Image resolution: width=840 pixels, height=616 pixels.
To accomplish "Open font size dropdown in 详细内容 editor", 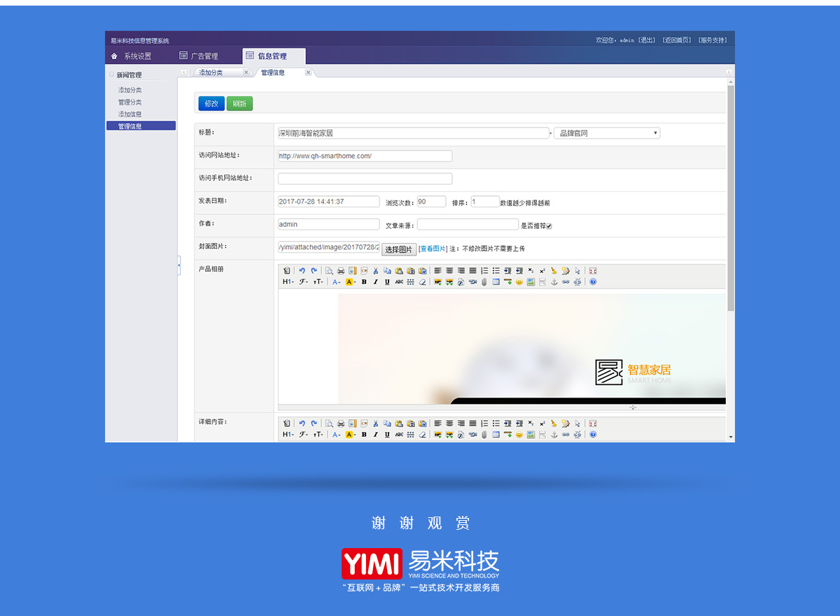I will point(318,435).
